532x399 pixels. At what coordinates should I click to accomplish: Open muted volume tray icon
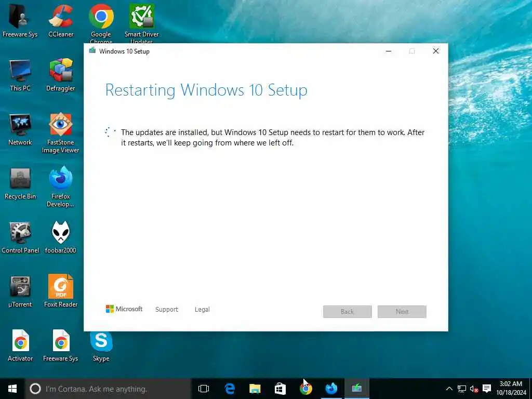point(474,389)
